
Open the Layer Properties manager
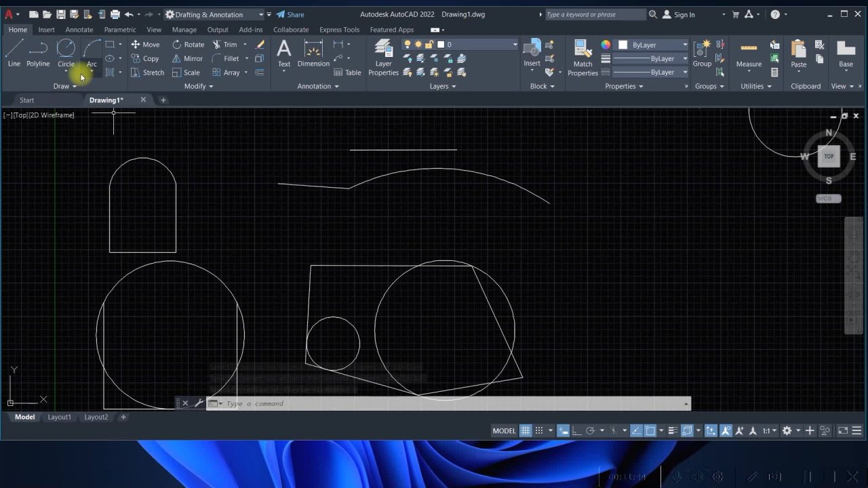pos(384,57)
